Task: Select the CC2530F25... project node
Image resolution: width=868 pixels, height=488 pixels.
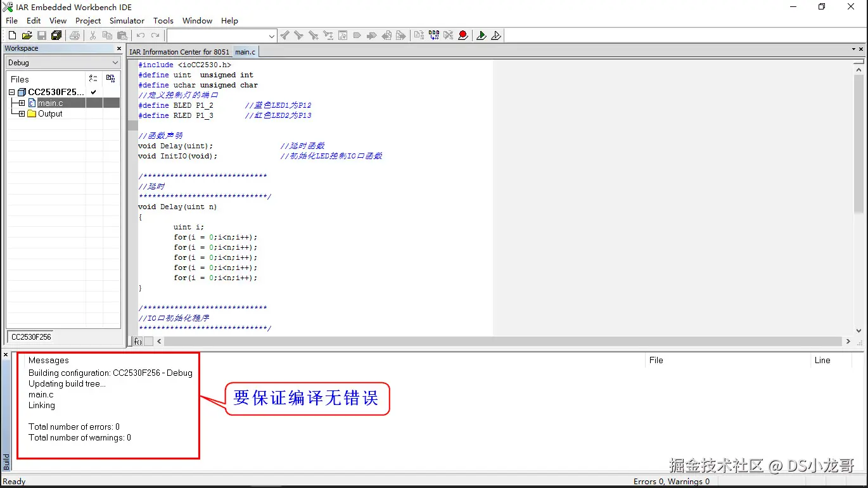Action: [56, 93]
